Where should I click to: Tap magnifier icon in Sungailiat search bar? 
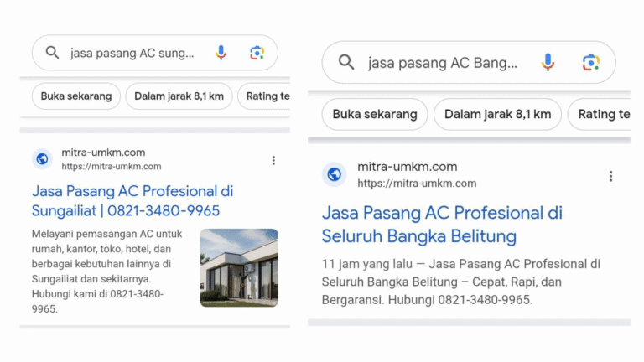[x=52, y=53]
